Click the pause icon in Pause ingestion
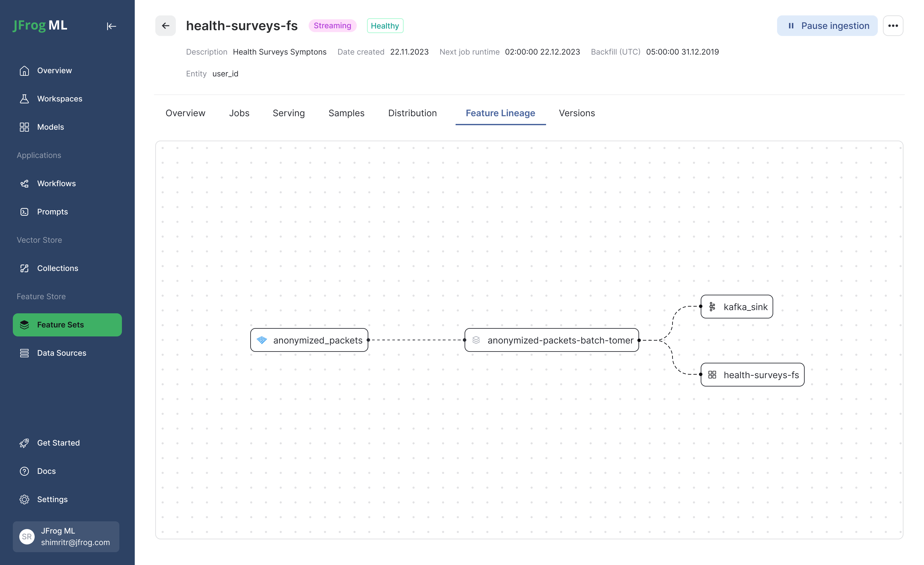Viewport: 924px width, 565px height. pyautogui.click(x=791, y=25)
